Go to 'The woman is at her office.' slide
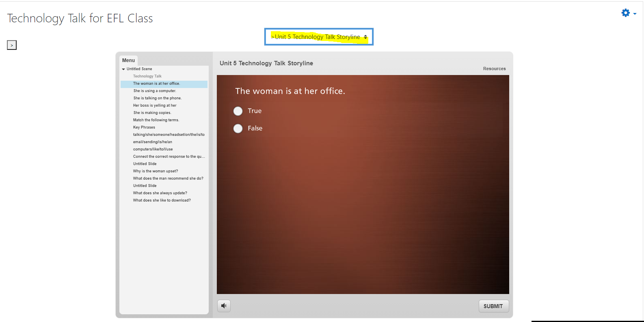644x322 pixels. 164,84
